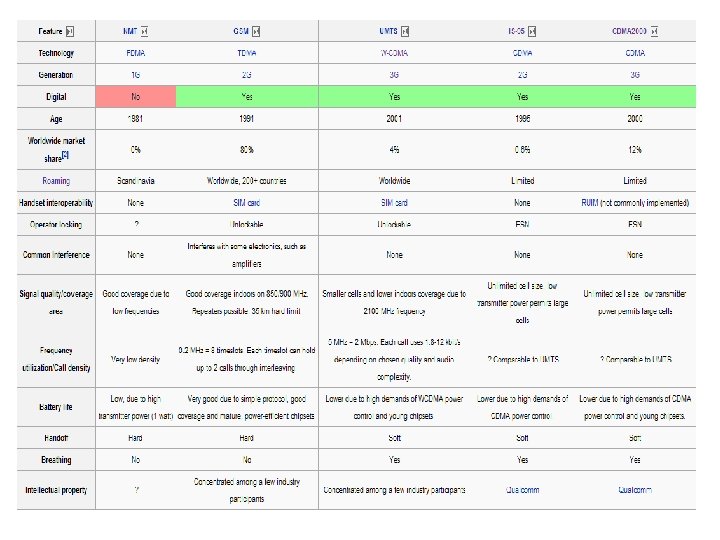720x540 pixels.
Task: Sort table by Feature column icon
Action: click(x=70, y=31)
